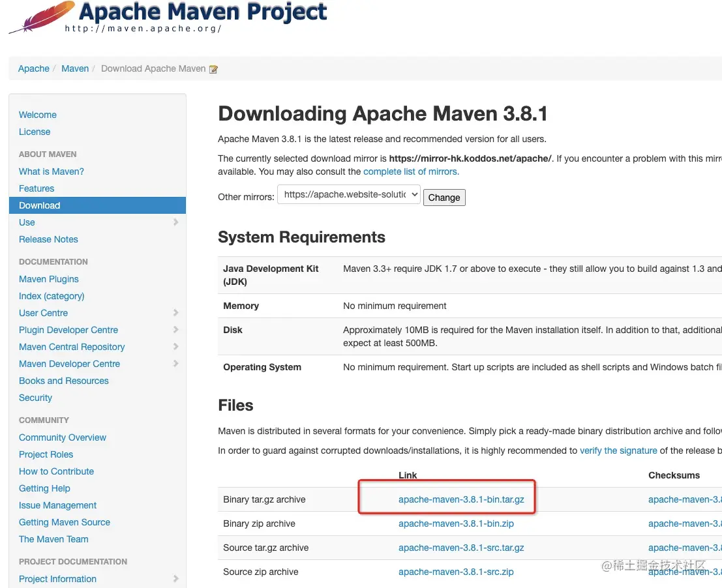Open User Centre link
The width and height of the screenshot is (722, 588).
click(43, 313)
